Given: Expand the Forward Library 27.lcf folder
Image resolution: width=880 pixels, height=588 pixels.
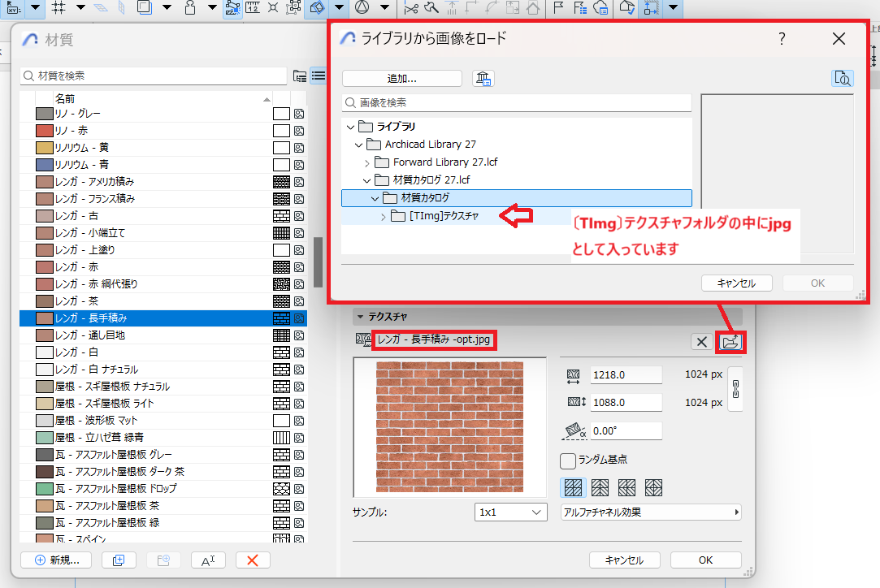Looking at the screenshot, I should click(x=367, y=163).
